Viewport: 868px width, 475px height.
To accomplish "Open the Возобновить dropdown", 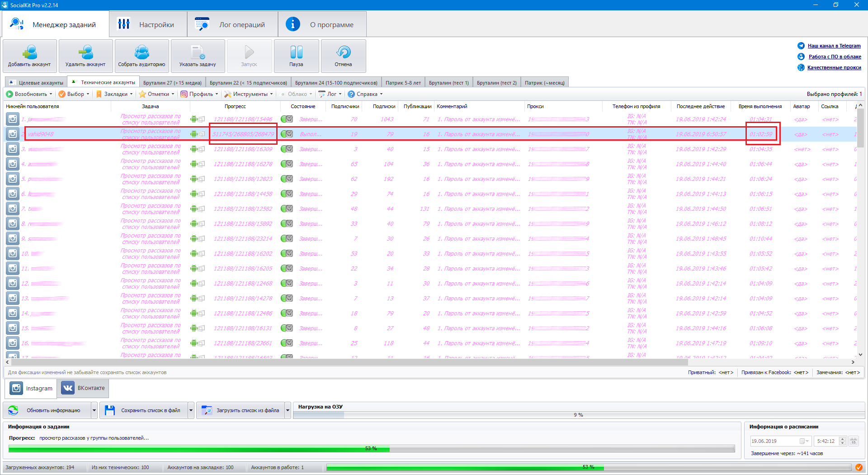I will pyautogui.click(x=29, y=94).
